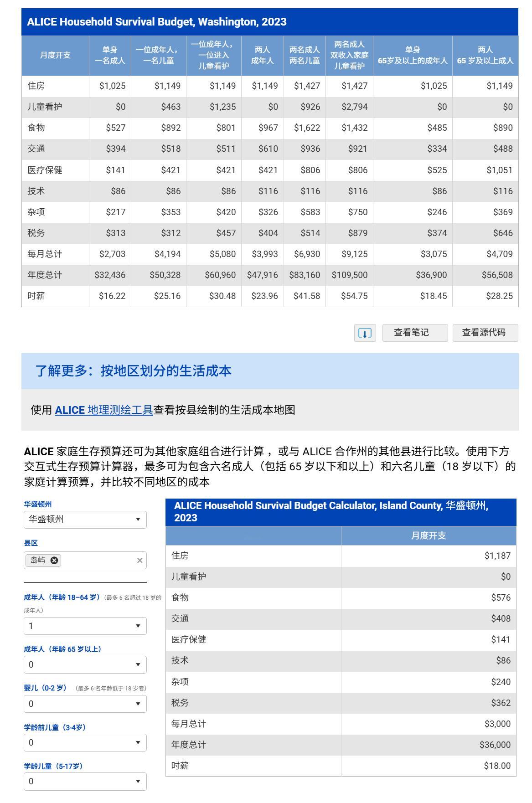Image resolution: width=532 pixels, height=803 pixels.
Task: Open the adults aged 65 and over dropdown
Action: [x=85, y=664]
